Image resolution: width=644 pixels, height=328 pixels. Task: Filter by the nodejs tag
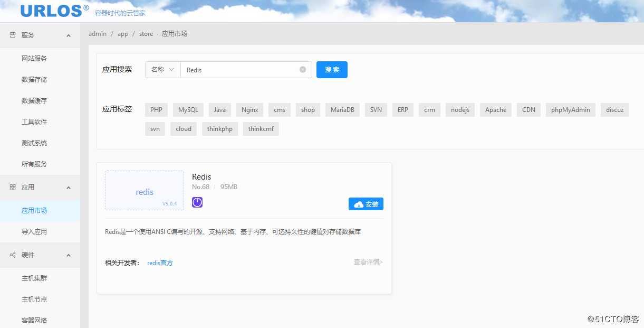[460, 110]
